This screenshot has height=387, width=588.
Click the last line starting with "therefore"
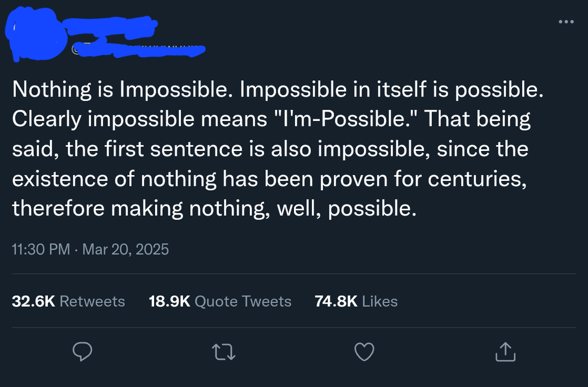point(213,208)
